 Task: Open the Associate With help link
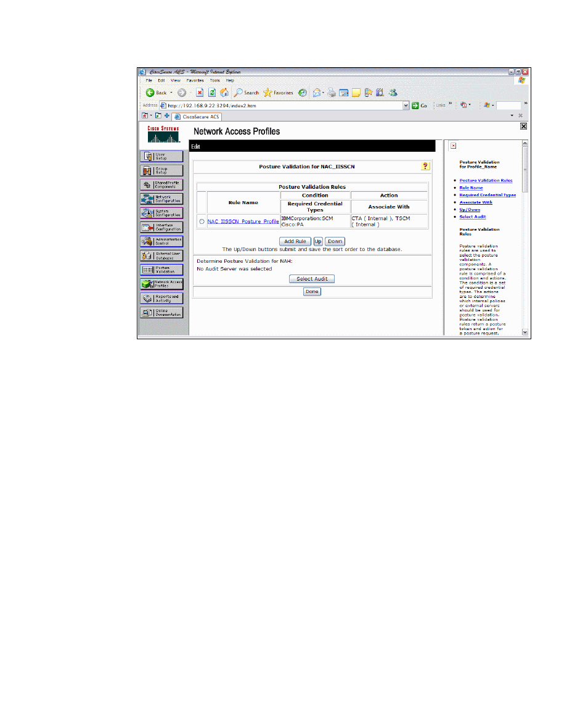point(476,202)
